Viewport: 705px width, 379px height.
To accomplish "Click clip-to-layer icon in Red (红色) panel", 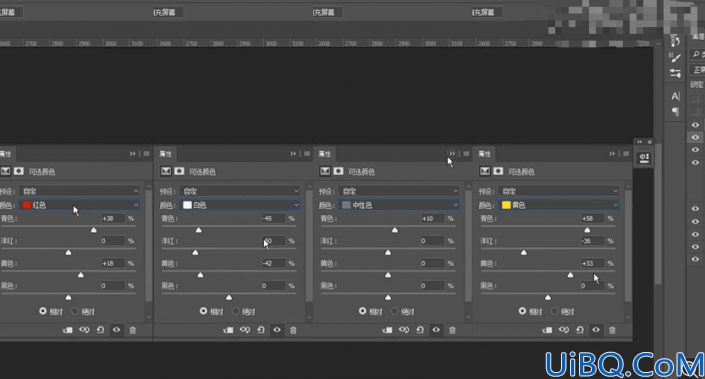I will click(x=67, y=330).
